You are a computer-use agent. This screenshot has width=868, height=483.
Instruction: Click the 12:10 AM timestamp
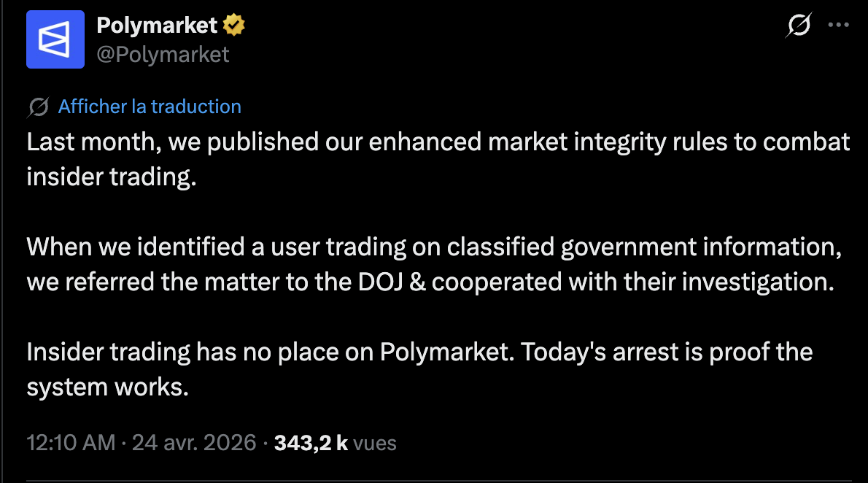71,442
